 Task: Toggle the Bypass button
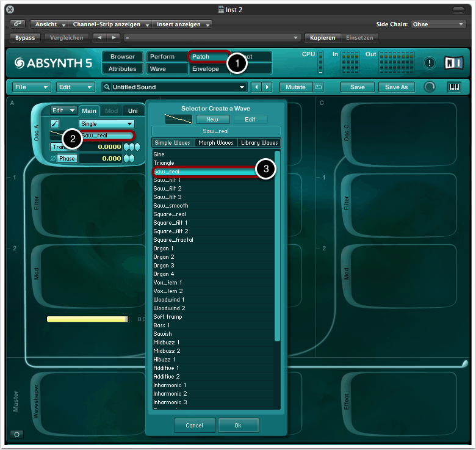pos(25,38)
